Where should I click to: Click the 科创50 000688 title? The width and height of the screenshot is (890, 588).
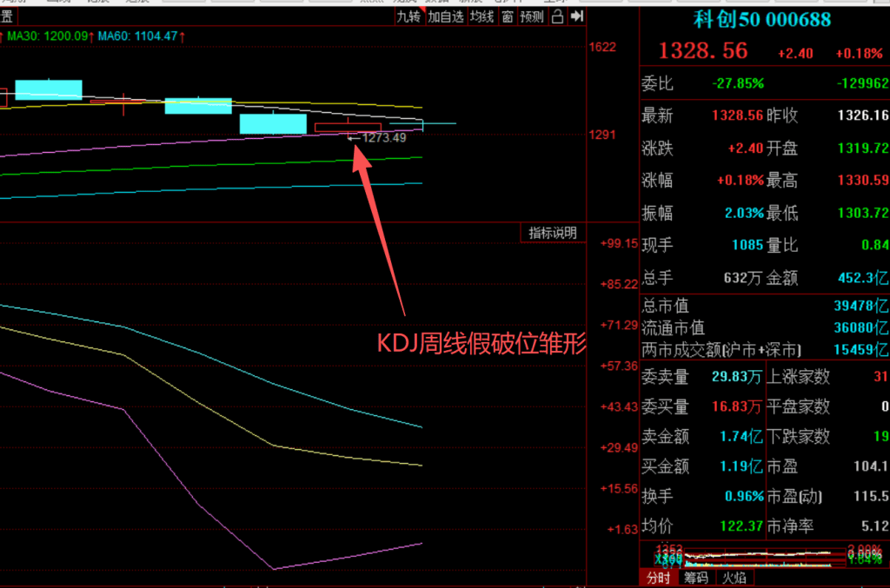click(761, 19)
